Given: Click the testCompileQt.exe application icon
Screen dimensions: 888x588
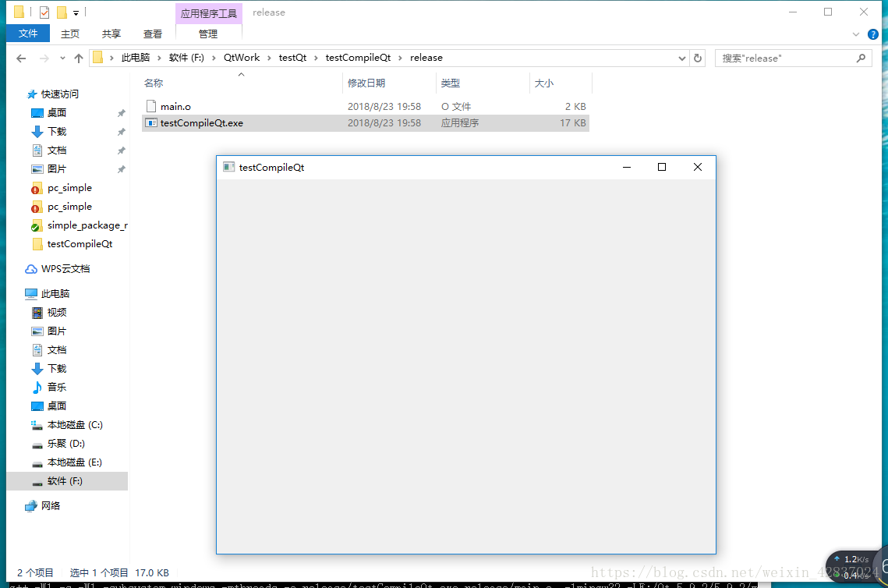Looking at the screenshot, I should [151, 123].
